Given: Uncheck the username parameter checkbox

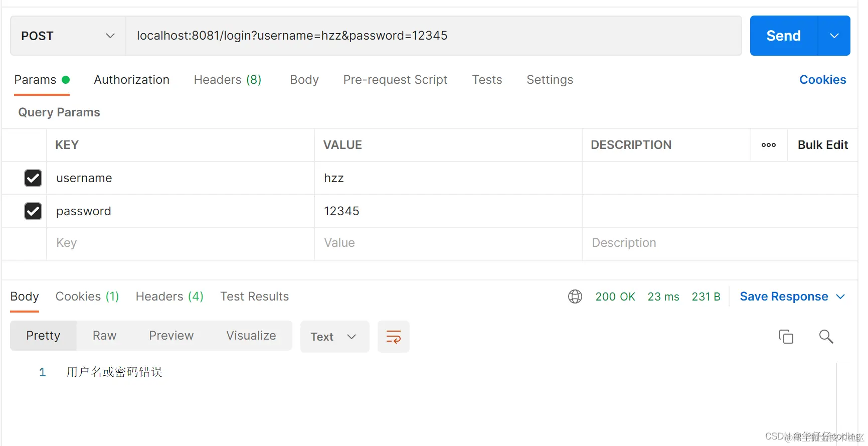Looking at the screenshot, I should [x=33, y=178].
